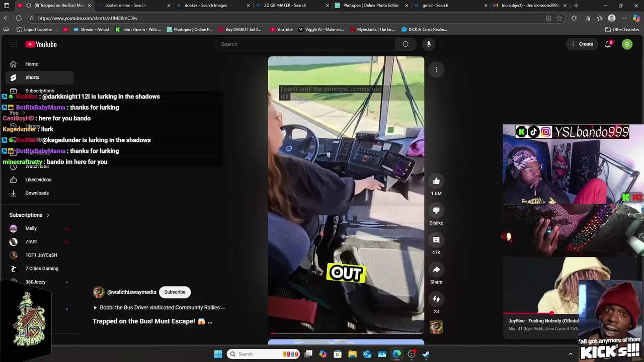Open a new browser tab
The height and width of the screenshot is (362, 644).
(x=576, y=6)
